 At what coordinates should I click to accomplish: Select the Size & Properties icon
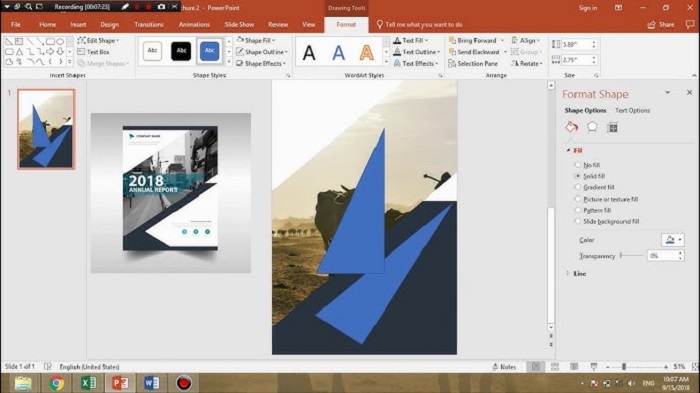pos(612,127)
